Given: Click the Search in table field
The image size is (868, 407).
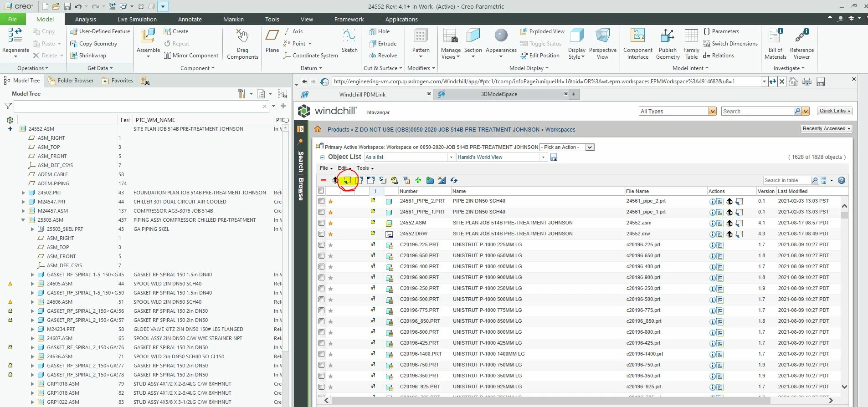Looking at the screenshot, I should 787,180.
